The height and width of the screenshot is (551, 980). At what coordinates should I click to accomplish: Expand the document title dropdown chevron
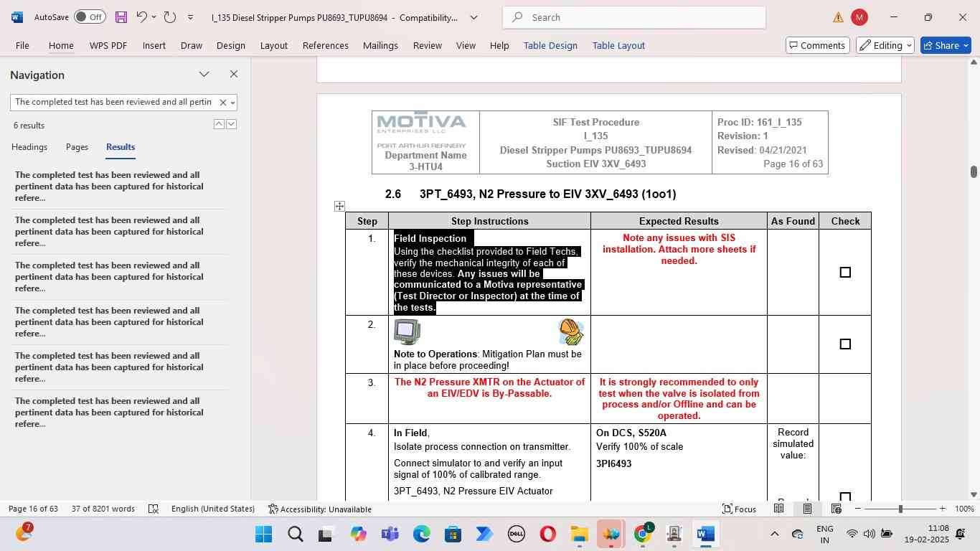point(473,17)
